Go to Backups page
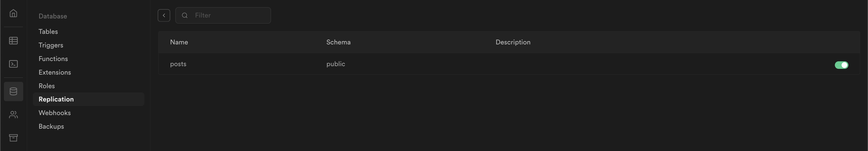The image size is (868, 151). (x=51, y=126)
